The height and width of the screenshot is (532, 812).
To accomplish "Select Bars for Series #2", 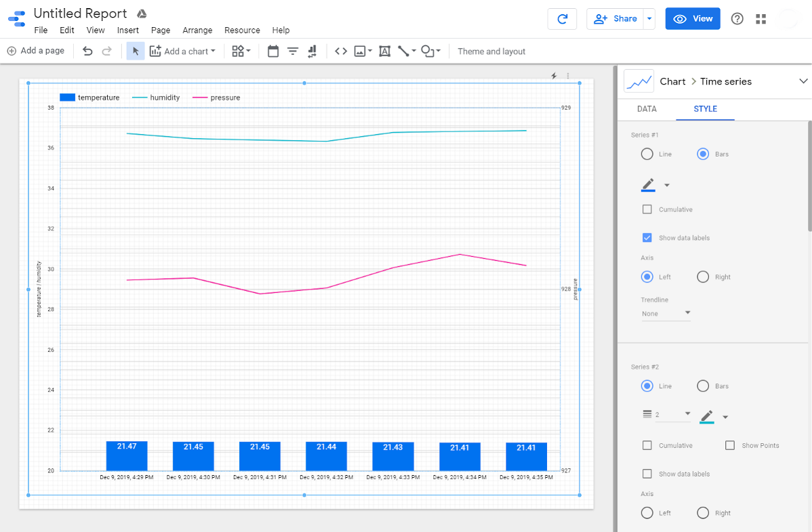I will click(x=703, y=386).
